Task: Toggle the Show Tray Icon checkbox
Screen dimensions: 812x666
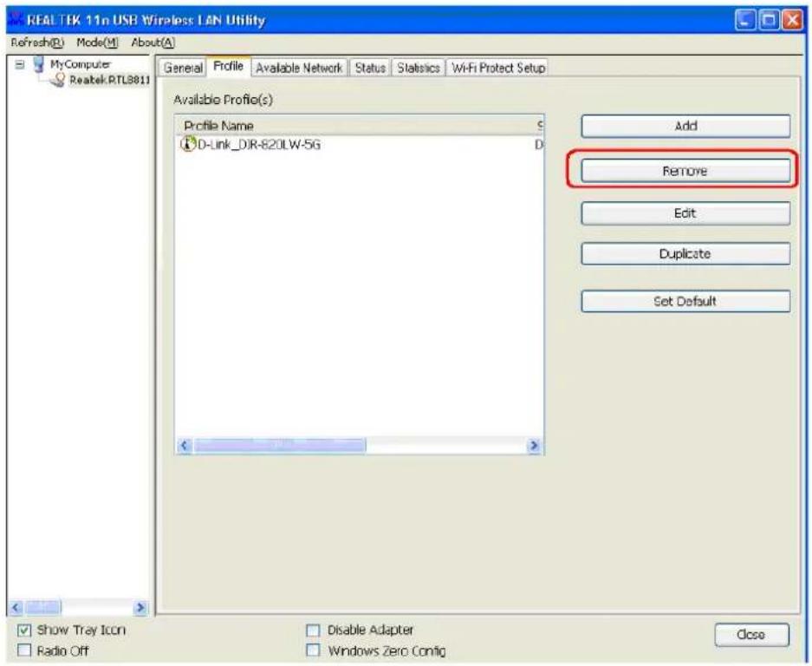Action: pos(23,630)
